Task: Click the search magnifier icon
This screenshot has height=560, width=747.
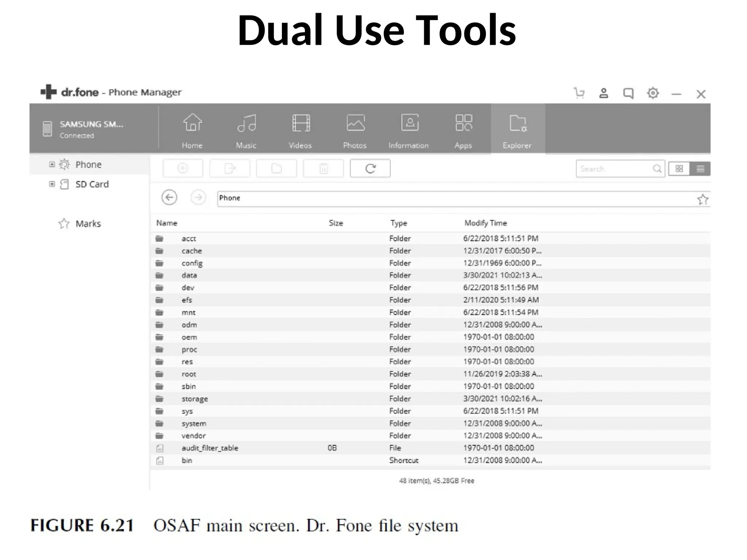Action: coord(657,169)
